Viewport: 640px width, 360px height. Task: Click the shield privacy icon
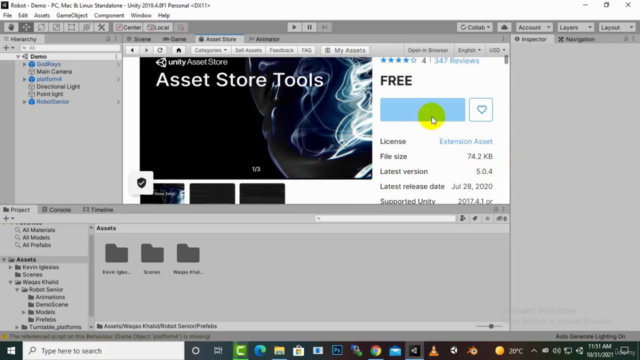[142, 183]
